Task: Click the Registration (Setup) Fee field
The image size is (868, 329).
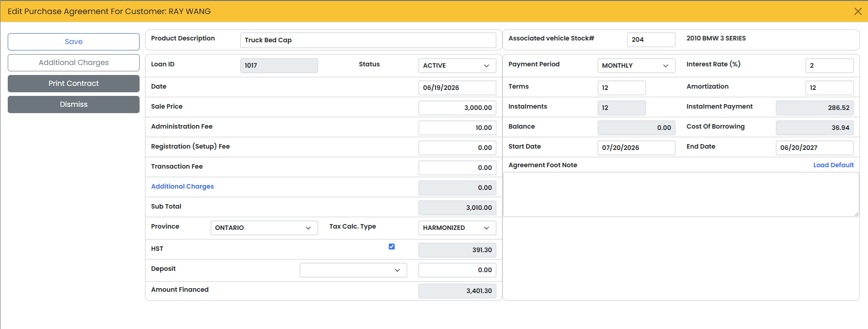Action: tap(457, 148)
